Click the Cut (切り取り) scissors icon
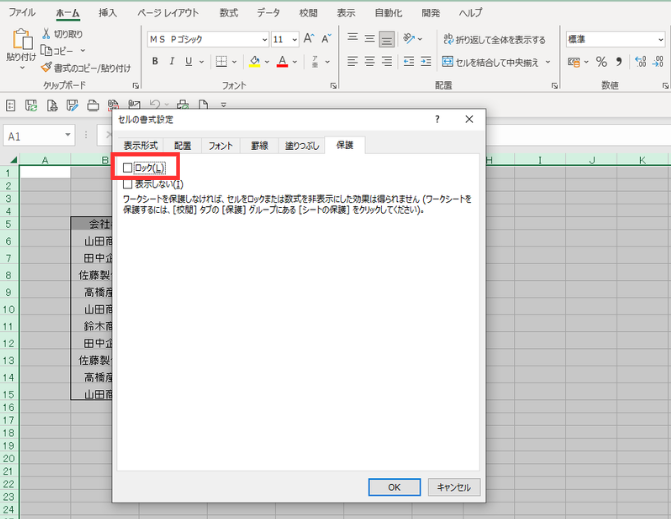Viewport: 671px width, 519px height. click(46, 34)
